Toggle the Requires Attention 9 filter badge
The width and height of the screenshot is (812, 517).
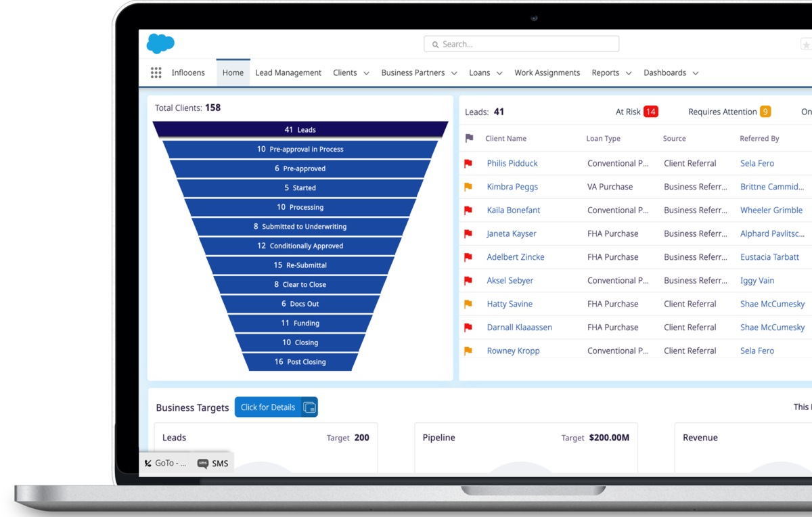(x=729, y=111)
